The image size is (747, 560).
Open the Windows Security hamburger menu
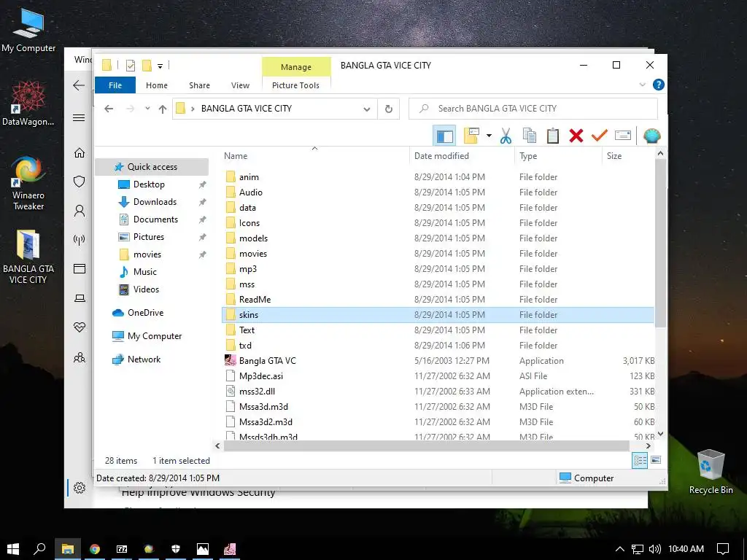tap(79, 117)
